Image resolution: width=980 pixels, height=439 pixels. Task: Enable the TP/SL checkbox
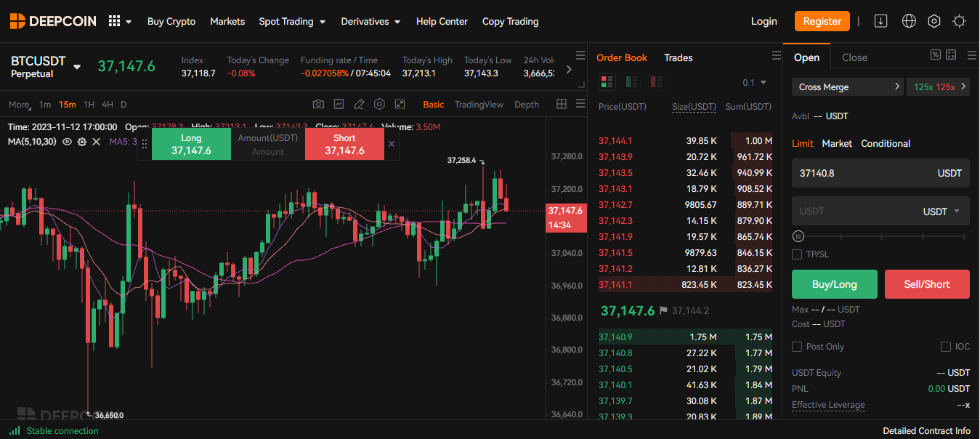coord(797,254)
